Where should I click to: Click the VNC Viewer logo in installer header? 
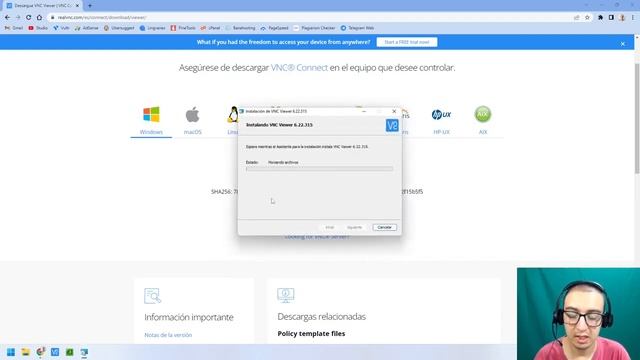click(392, 125)
